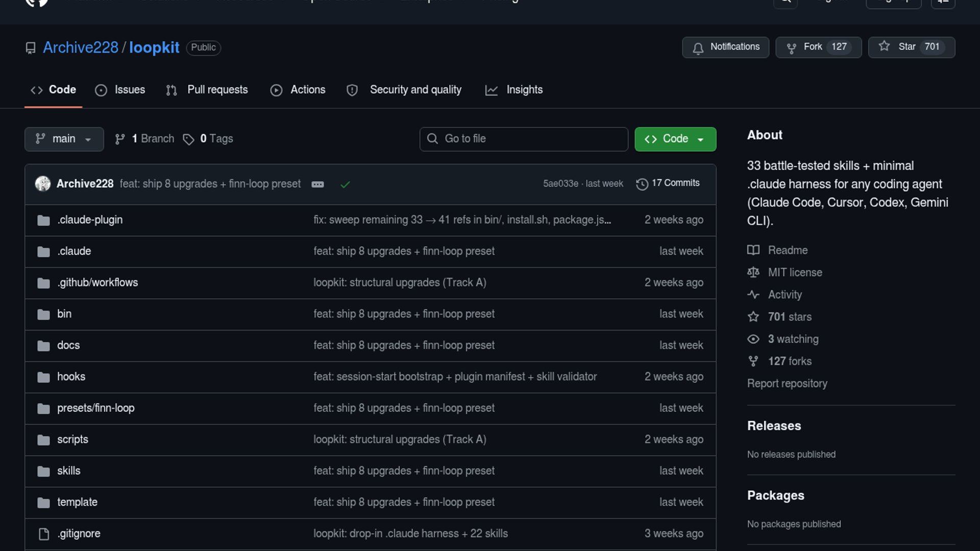Click the Notifications button
Image resolution: width=980 pixels, height=551 pixels.
pos(725,47)
